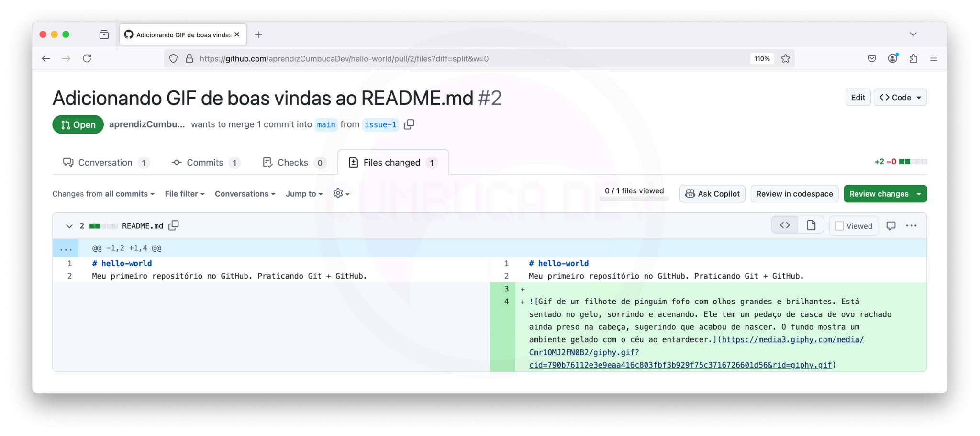Image resolution: width=980 pixels, height=436 pixels.
Task: Switch to the Commits tab
Action: click(205, 163)
